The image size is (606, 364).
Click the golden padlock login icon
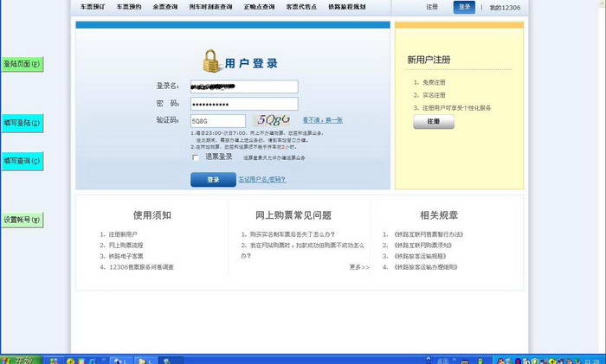[x=211, y=61]
